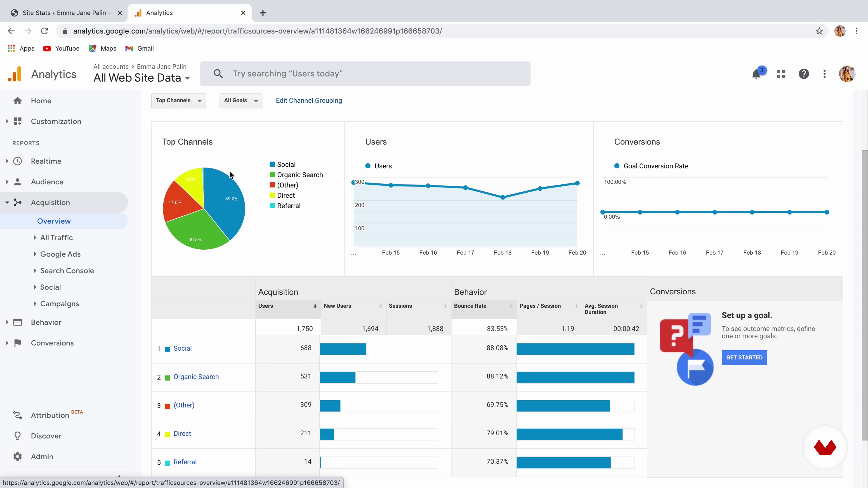868x488 pixels.
Task: Open the Top Channels dropdown
Action: (179, 101)
